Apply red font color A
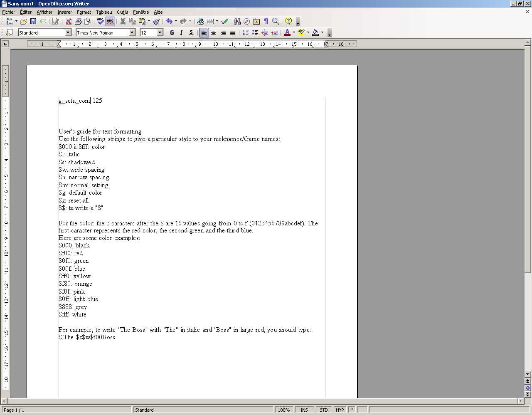 [x=287, y=32]
